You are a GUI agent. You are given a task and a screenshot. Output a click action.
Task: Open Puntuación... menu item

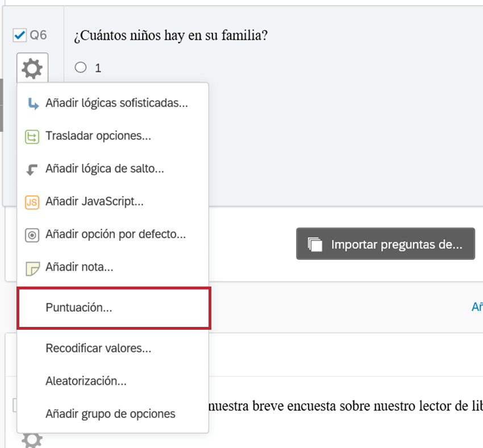(x=114, y=308)
